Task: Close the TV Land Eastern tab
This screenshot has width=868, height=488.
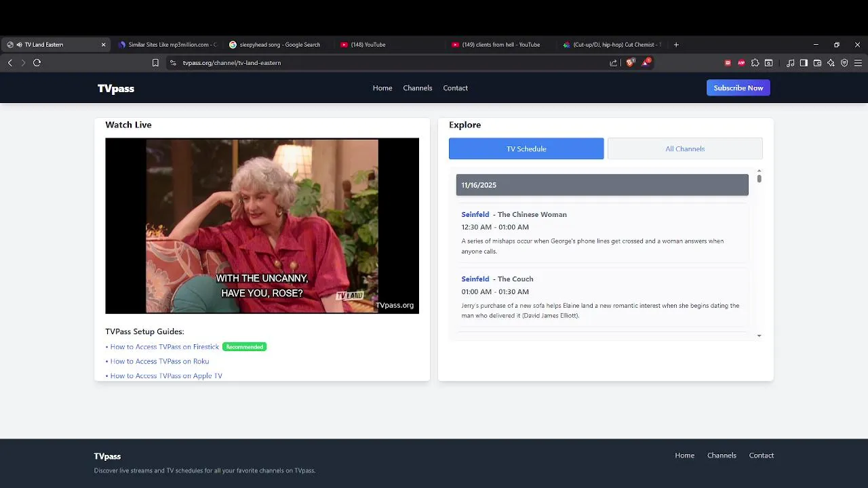Action: 103,45
